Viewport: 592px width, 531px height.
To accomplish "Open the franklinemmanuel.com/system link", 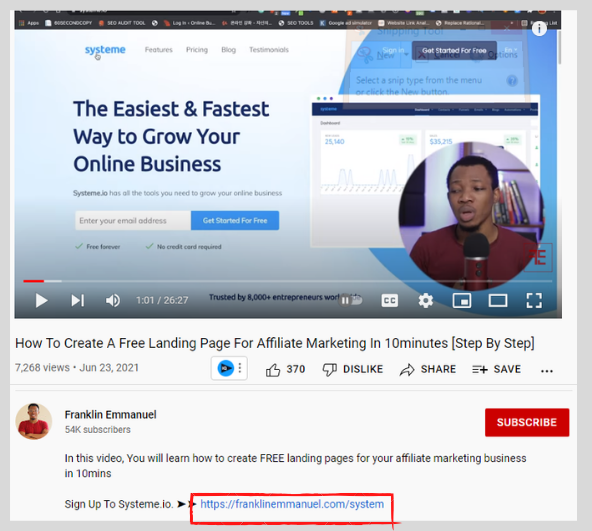I will (292, 504).
